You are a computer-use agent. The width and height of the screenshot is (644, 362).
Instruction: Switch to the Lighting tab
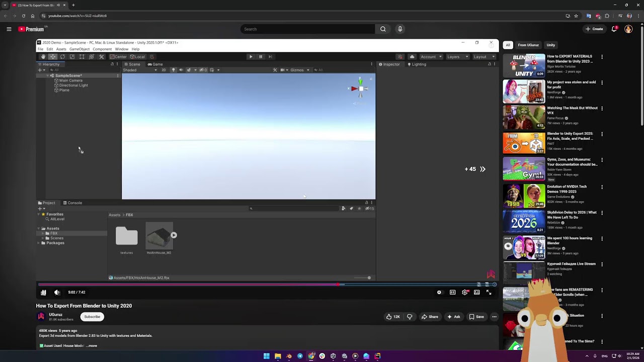(417, 64)
